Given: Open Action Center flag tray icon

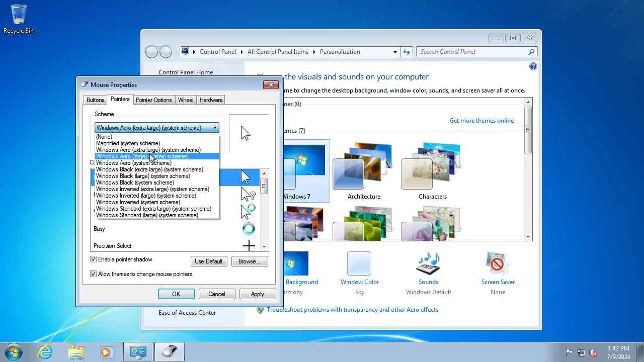Looking at the screenshot, I should coord(569,352).
